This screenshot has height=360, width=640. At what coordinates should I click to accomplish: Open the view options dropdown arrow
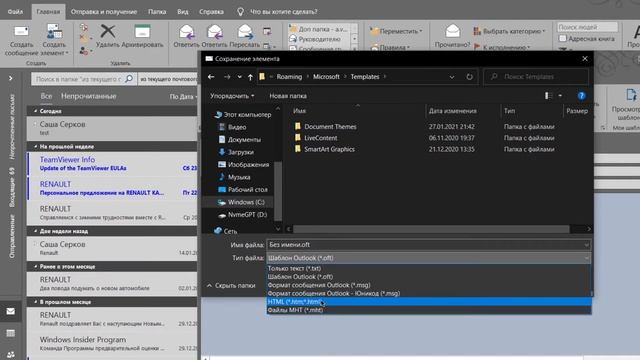pyautogui.click(x=560, y=96)
